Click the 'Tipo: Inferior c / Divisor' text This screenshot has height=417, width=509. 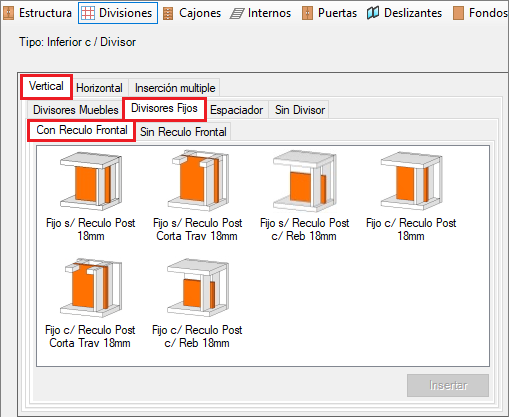click(77, 42)
